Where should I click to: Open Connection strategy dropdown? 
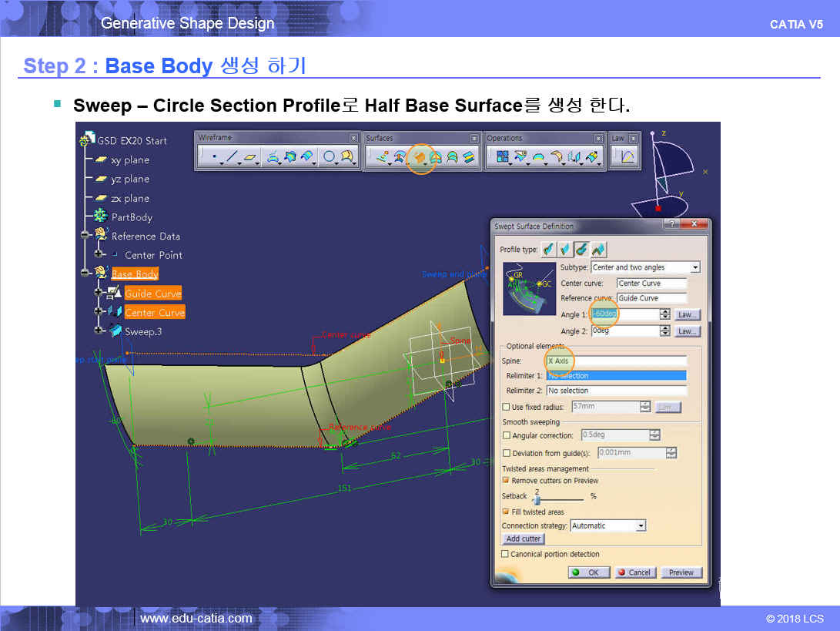pos(641,525)
